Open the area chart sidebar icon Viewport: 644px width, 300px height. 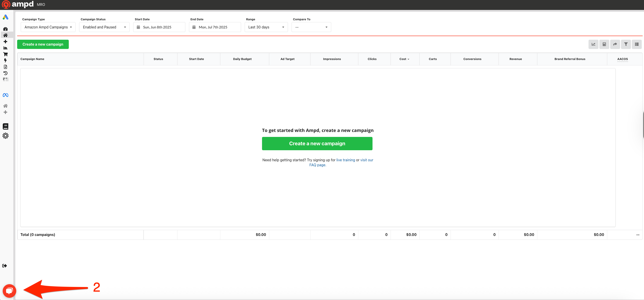[x=5, y=48]
